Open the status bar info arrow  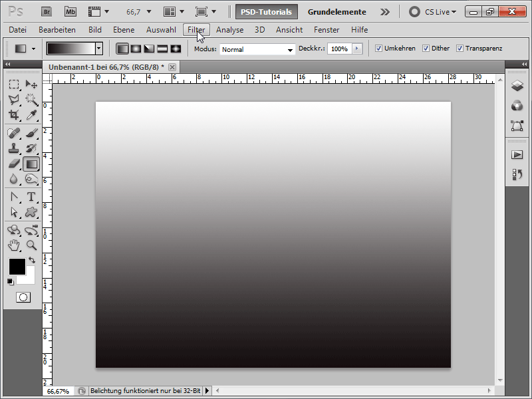(x=207, y=391)
